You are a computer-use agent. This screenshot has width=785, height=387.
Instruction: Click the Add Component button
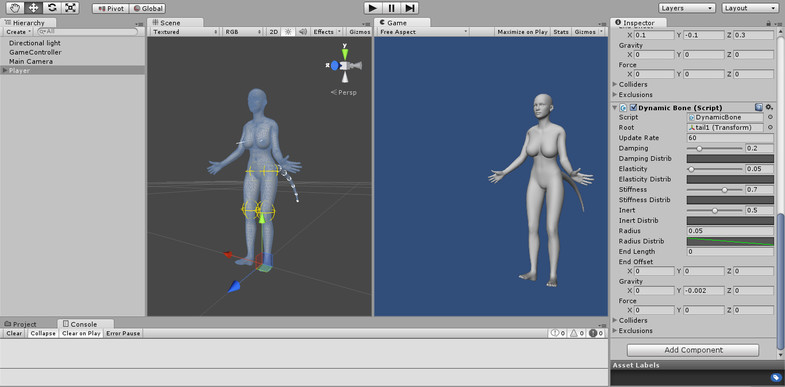click(693, 350)
